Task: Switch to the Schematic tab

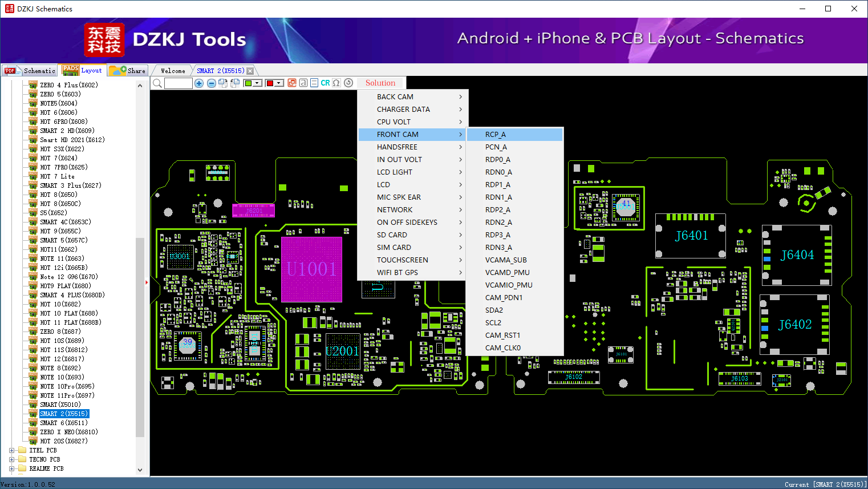Action: click(x=30, y=71)
